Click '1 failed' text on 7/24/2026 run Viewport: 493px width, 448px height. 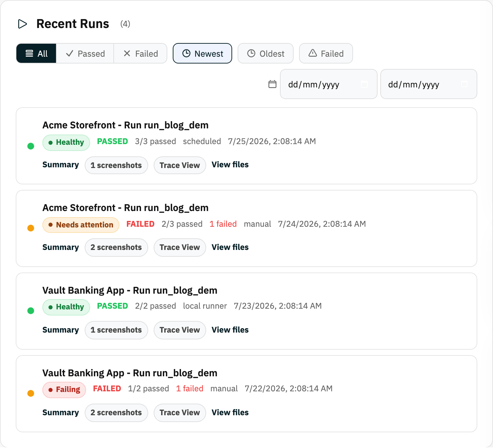[x=223, y=224]
